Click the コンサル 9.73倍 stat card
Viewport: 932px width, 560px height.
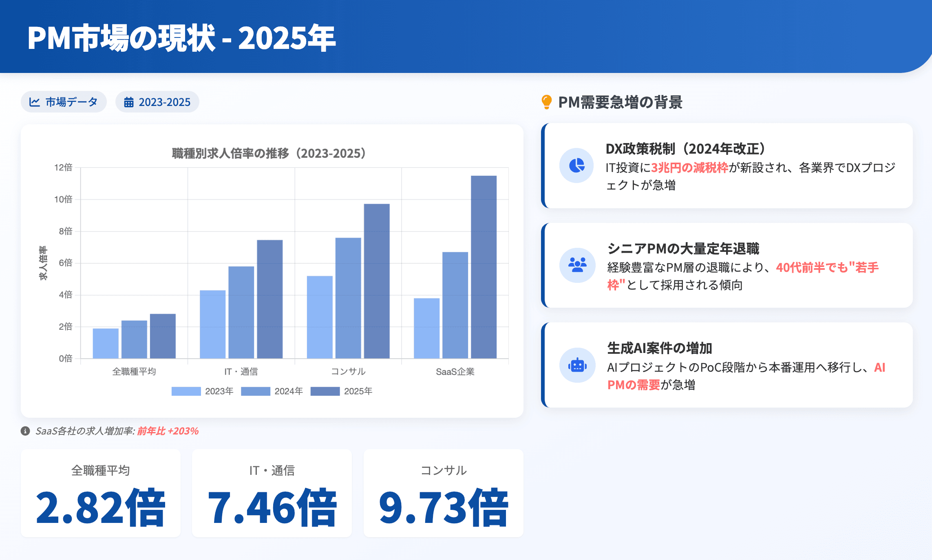[x=443, y=492]
